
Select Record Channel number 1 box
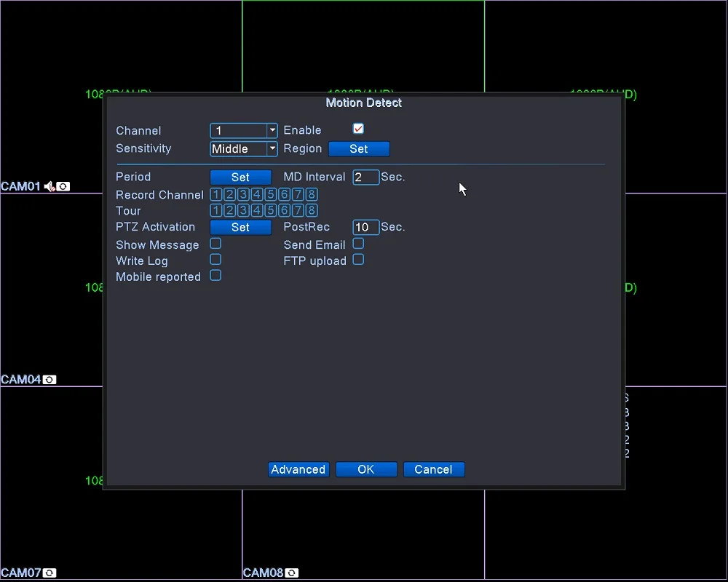click(x=216, y=194)
